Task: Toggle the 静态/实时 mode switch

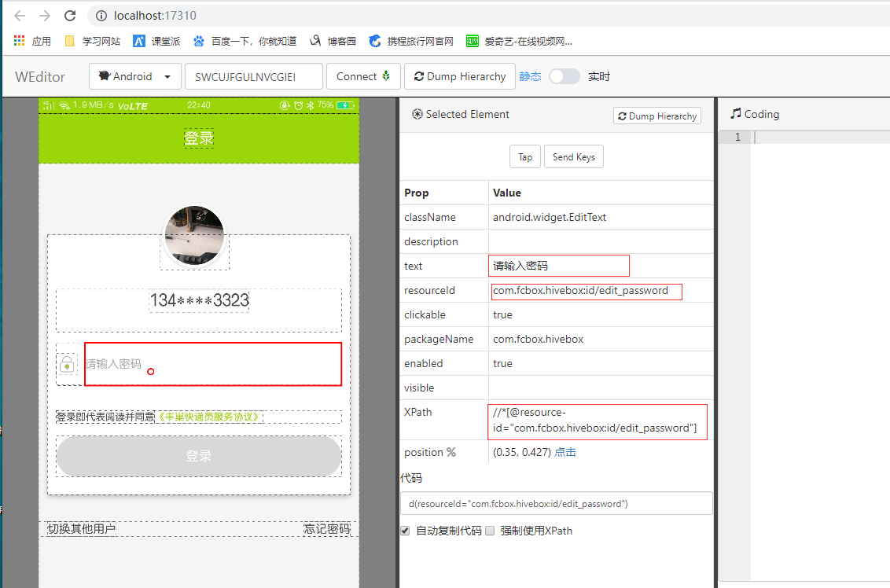Action: (x=565, y=76)
